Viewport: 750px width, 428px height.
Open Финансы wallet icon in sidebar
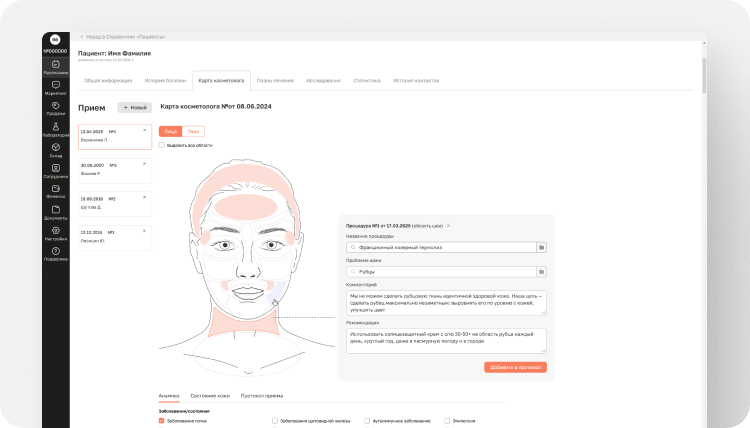coord(55,191)
